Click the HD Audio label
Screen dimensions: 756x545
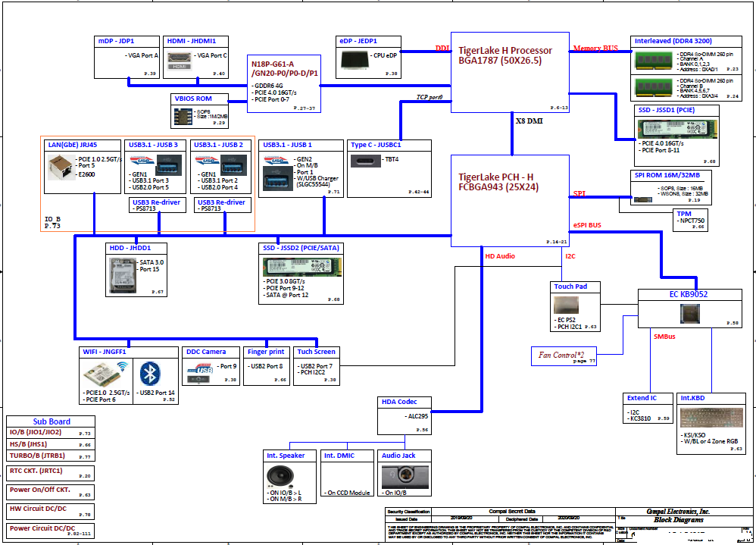(x=500, y=256)
